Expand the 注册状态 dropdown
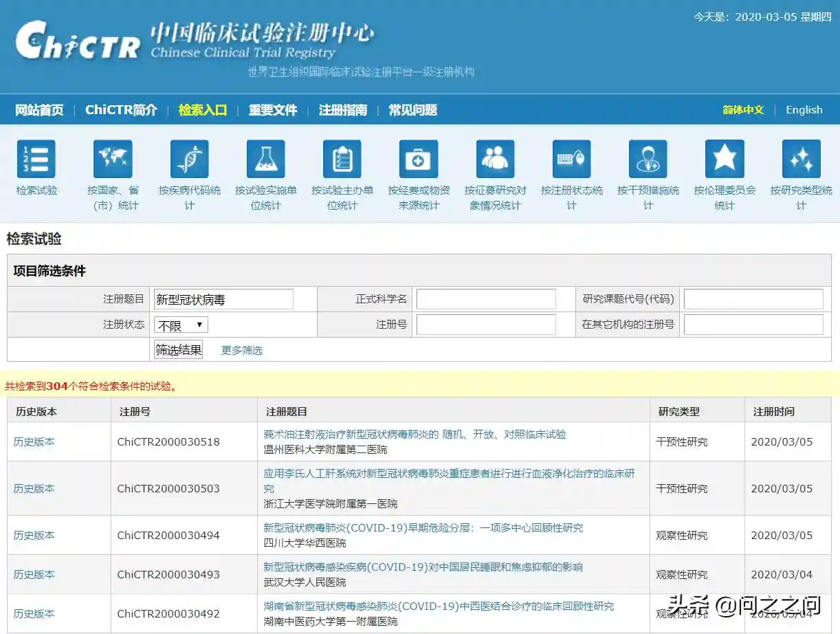 [x=181, y=325]
